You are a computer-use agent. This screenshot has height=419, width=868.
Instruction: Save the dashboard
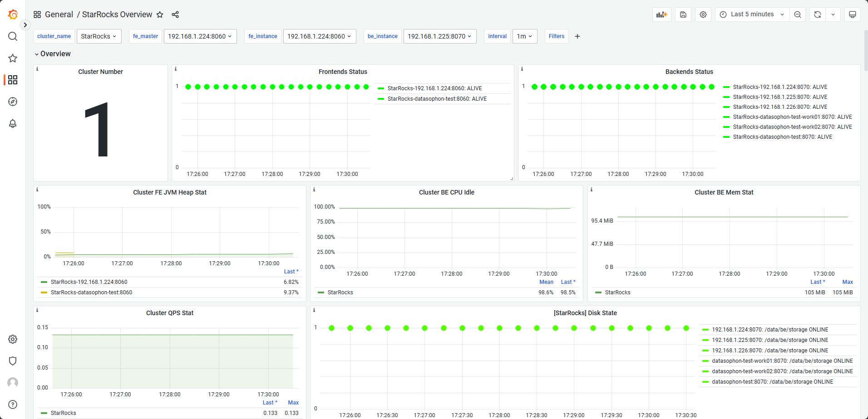pyautogui.click(x=683, y=15)
